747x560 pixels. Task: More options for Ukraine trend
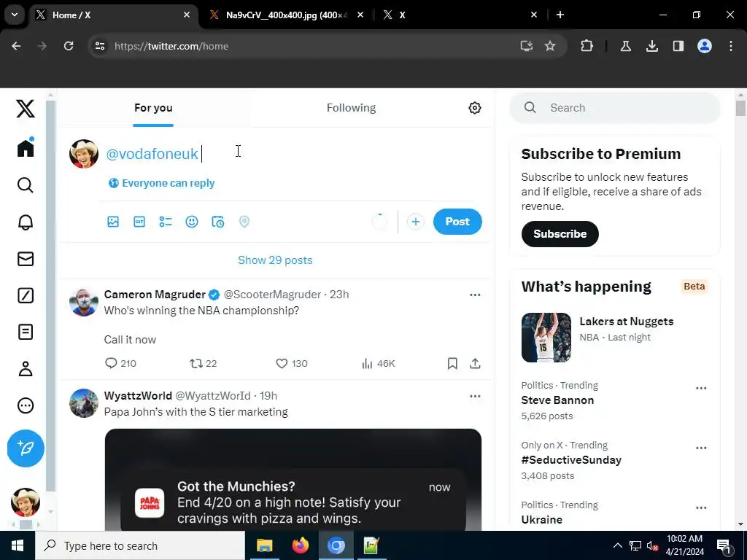point(701,507)
